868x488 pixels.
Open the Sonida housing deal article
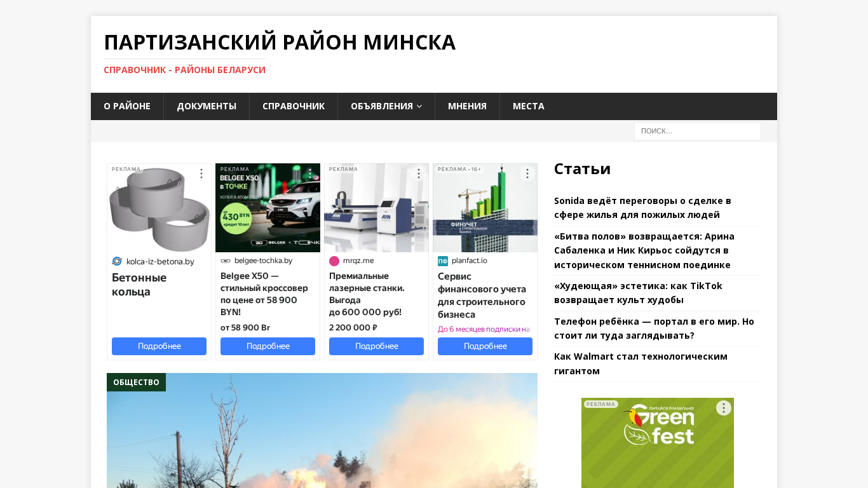[x=642, y=208]
